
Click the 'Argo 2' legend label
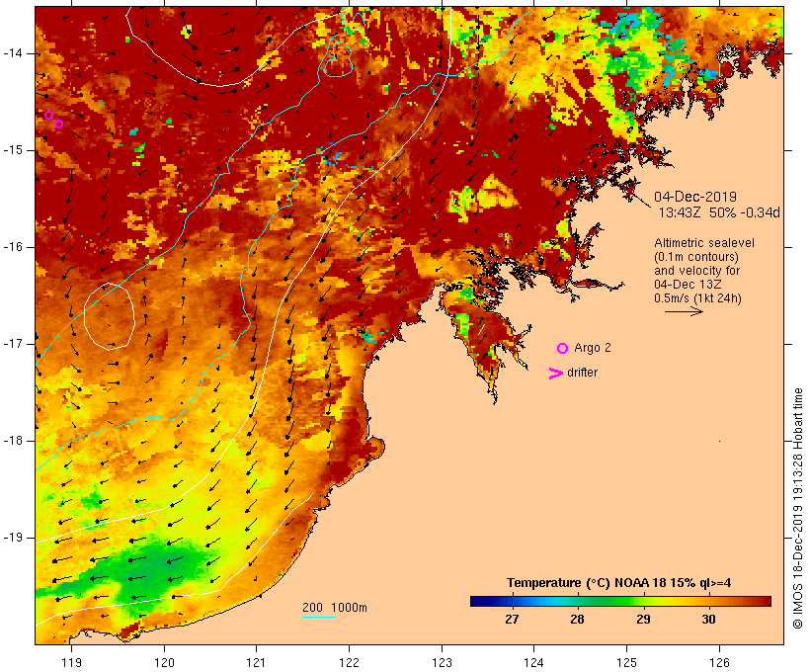click(592, 348)
